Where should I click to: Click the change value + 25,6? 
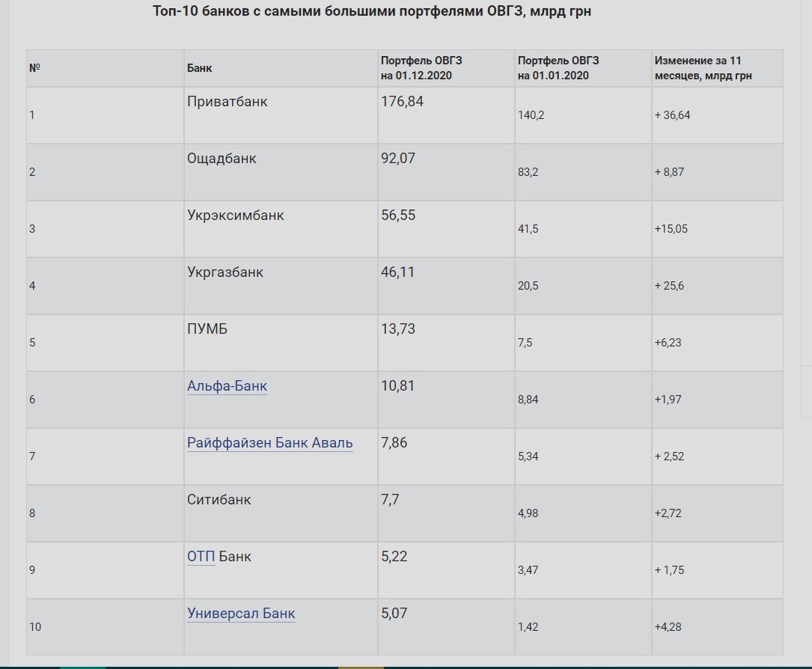pyautogui.click(x=669, y=286)
